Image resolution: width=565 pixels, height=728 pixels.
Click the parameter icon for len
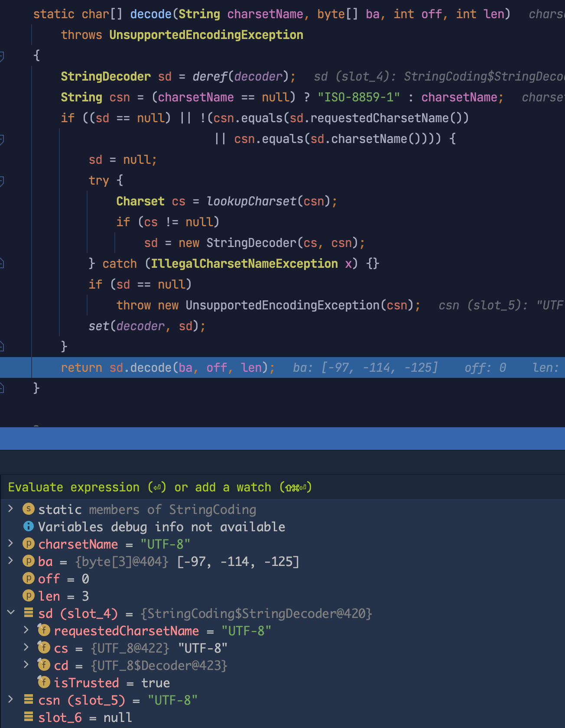coord(29,596)
